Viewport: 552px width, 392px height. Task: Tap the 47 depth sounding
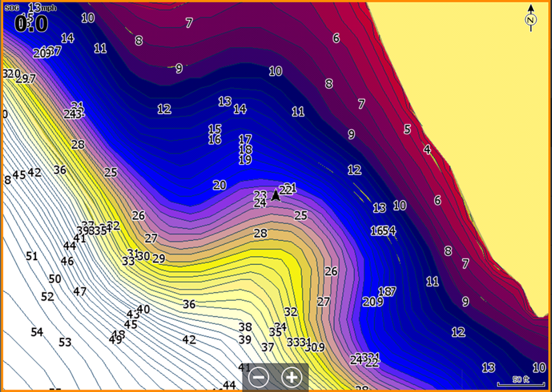[x=79, y=292]
